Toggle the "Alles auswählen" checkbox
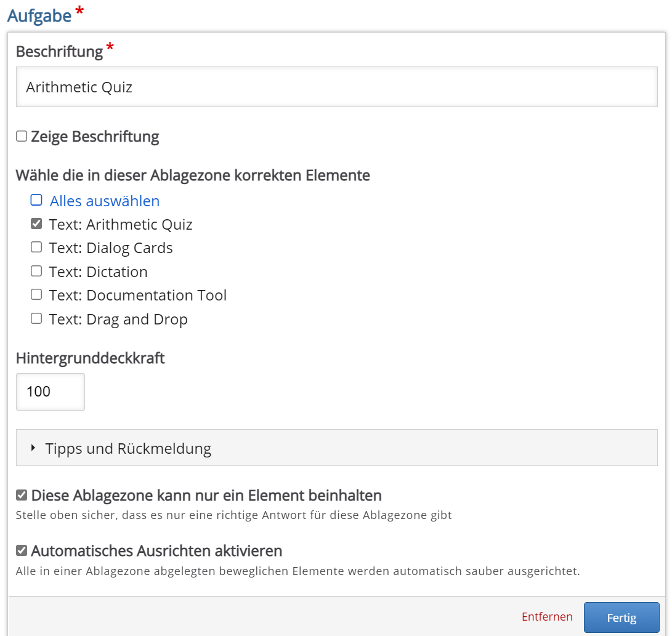Screen dimensions: 672x636 (x=36, y=200)
